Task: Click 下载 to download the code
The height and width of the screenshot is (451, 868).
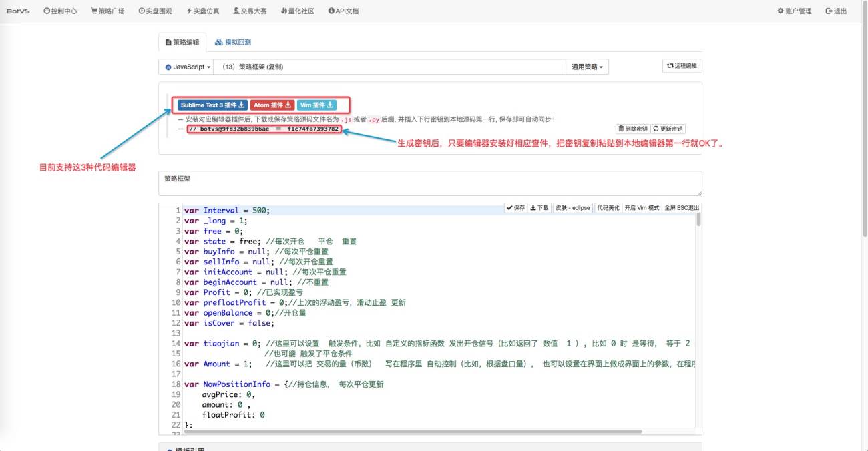Action: (539, 208)
